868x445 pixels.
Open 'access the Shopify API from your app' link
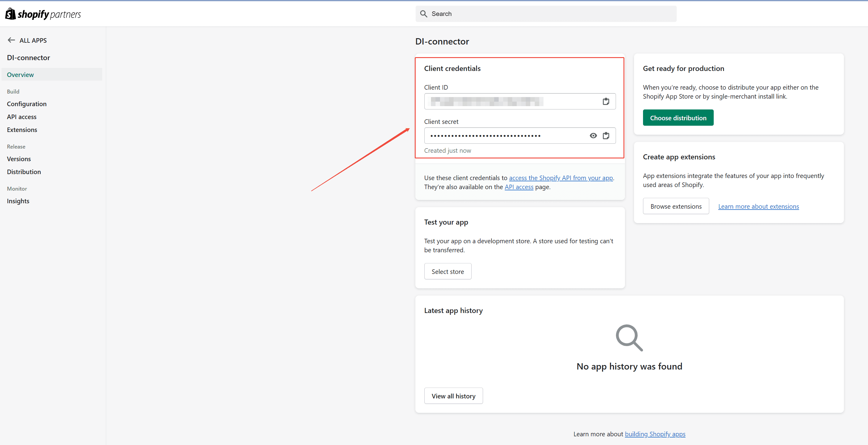(561, 178)
